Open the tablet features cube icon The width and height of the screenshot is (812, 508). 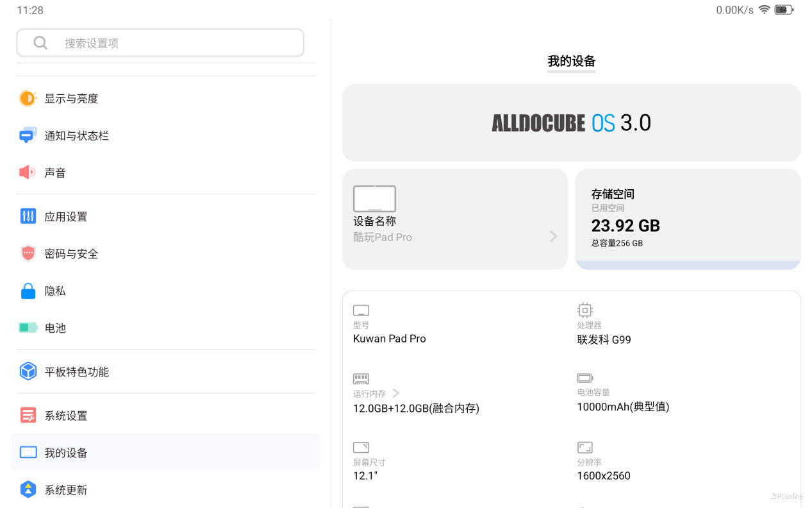[28, 371]
